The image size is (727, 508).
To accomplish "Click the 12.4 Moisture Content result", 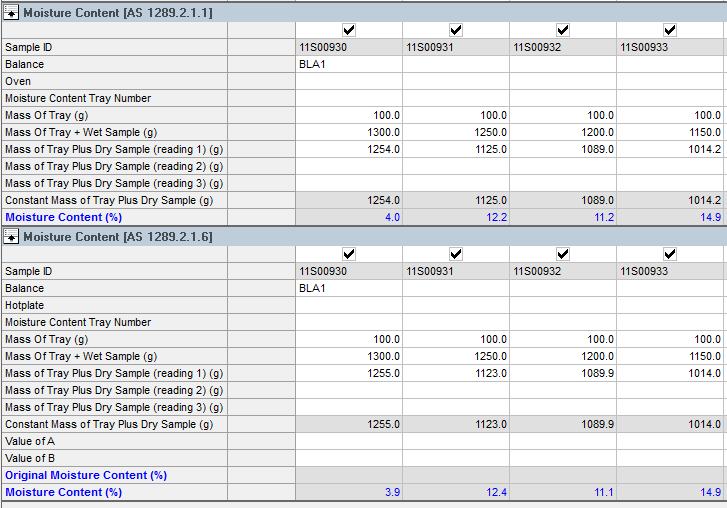I will tap(456, 492).
